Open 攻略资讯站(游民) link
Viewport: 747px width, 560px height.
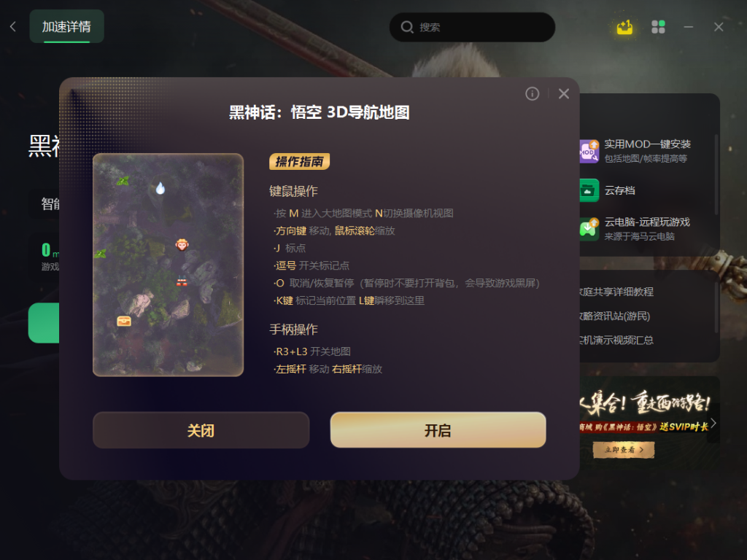(614, 316)
